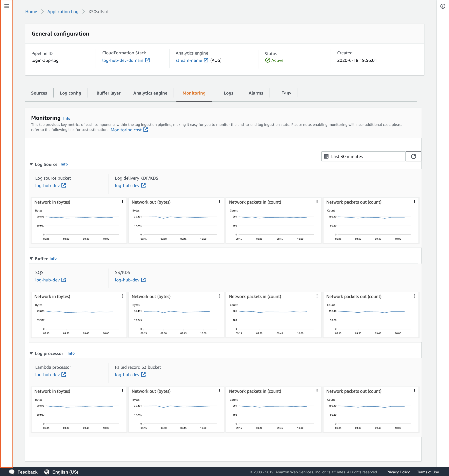Open the hamburger navigation menu
449x476 pixels.
6,6
